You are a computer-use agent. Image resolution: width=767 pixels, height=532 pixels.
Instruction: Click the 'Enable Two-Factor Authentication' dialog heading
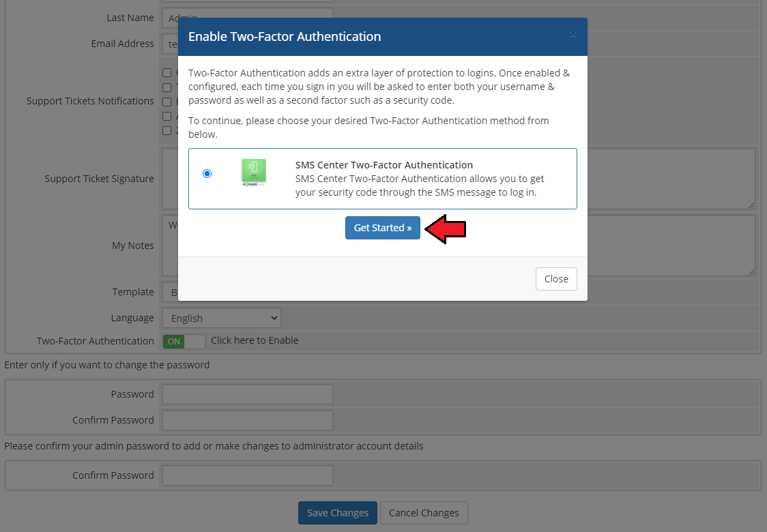pos(285,37)
